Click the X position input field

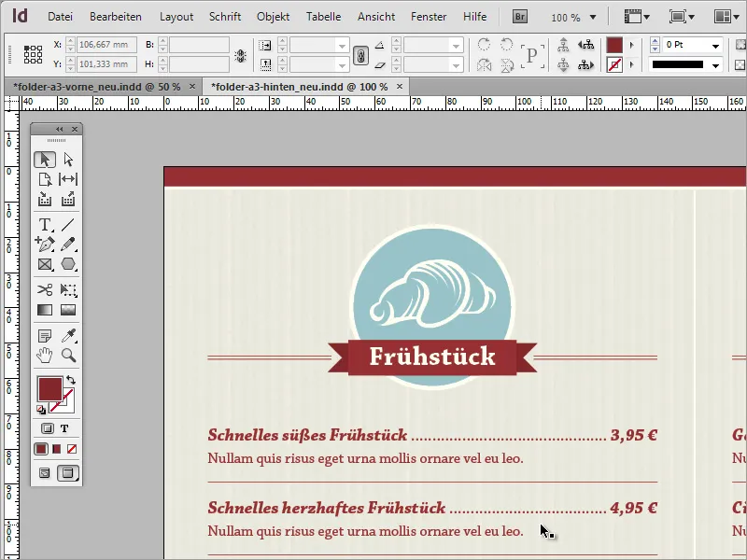(x=106, y=45)
